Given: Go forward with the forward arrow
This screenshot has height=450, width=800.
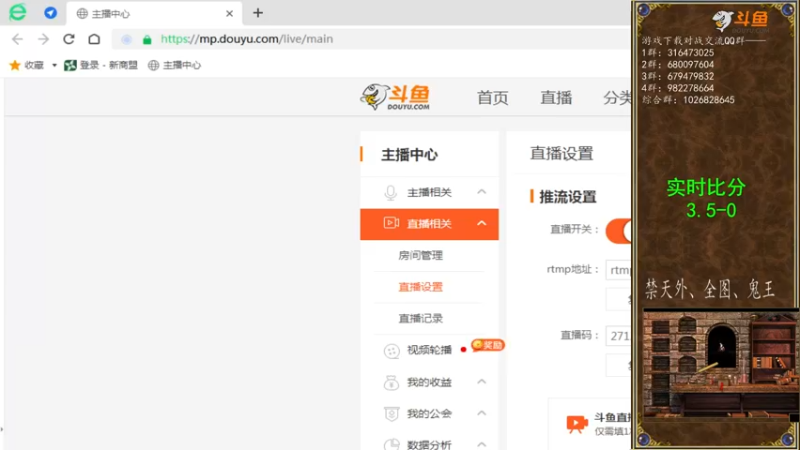Looking at the screenshot, I should pos(43,39).
